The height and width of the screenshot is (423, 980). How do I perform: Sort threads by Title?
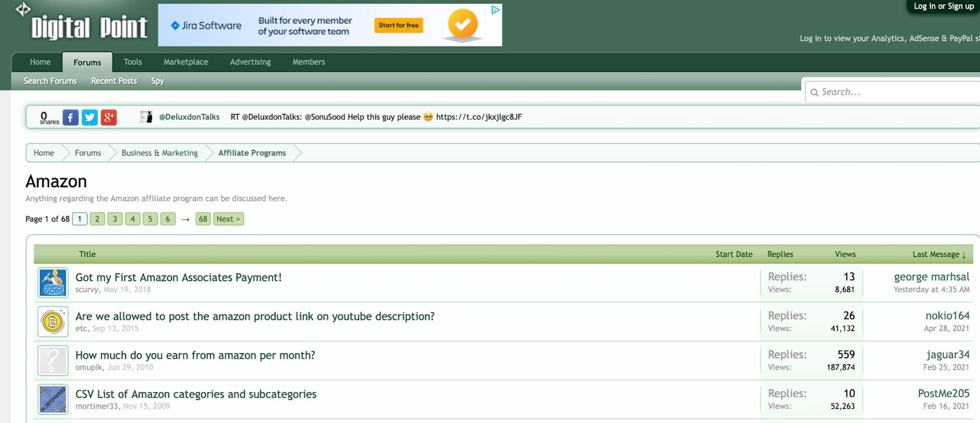point(87,254)
